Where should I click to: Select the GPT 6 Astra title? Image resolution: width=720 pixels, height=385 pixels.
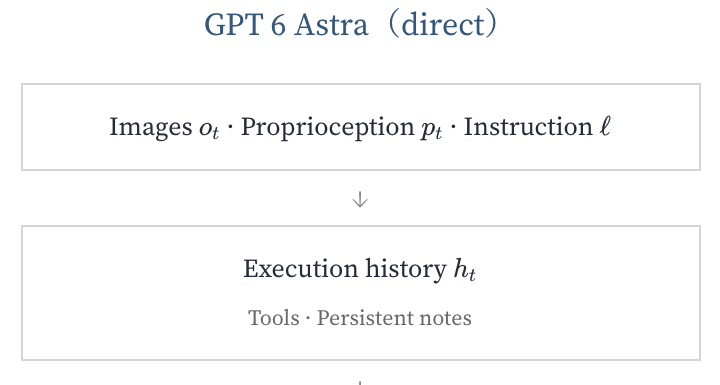351,24
